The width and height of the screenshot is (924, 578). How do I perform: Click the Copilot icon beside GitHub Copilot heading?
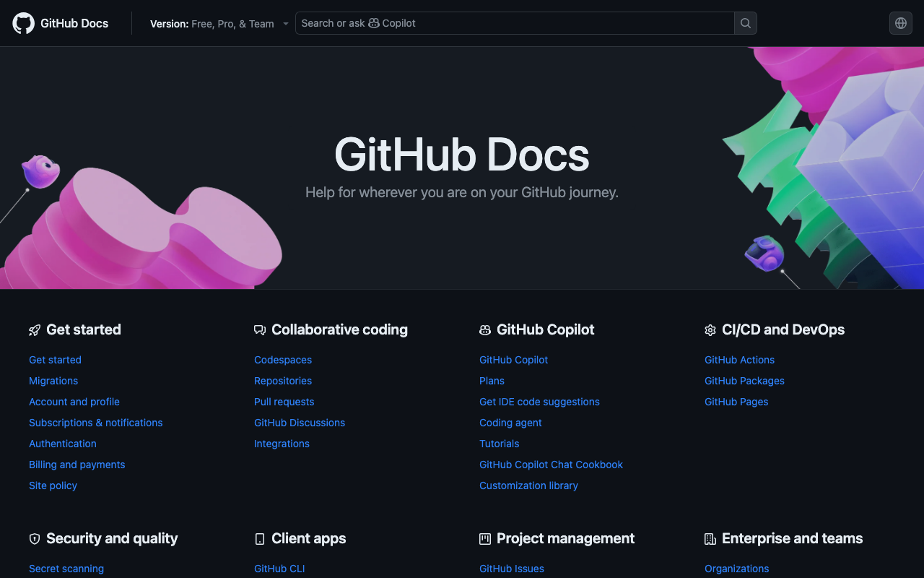485,330
